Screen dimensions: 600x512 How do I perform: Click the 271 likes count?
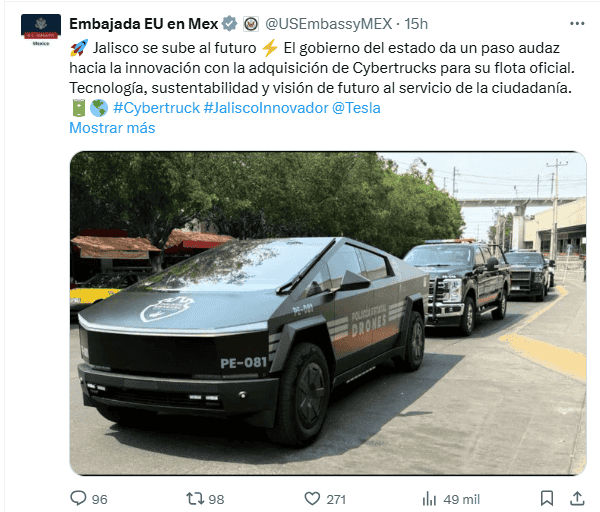coord(336,499)
